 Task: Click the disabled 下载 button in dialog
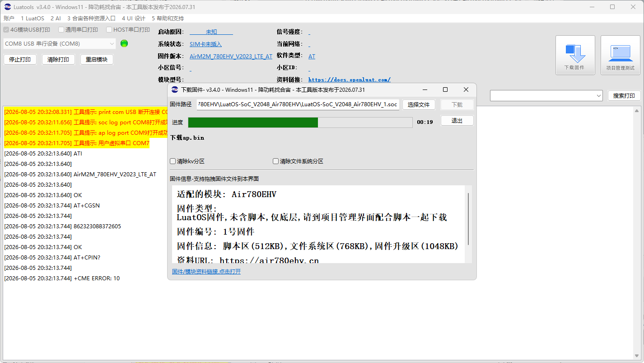[x=457, y=105]
